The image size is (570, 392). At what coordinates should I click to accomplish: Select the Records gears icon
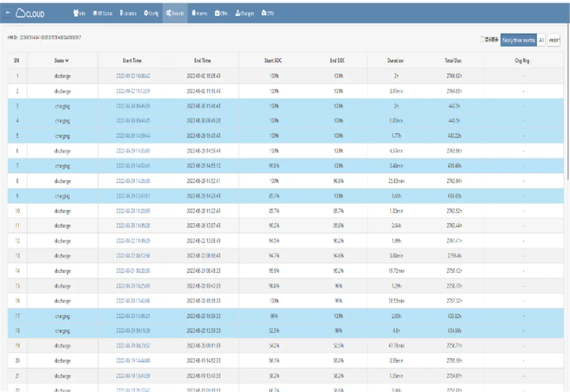(x=169, y=13)
